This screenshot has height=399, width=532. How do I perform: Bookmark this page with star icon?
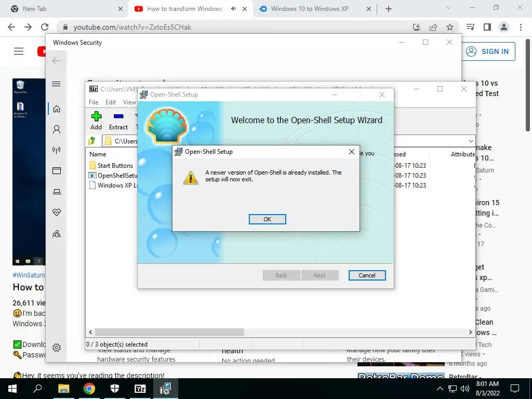click(x=450, y=27)
